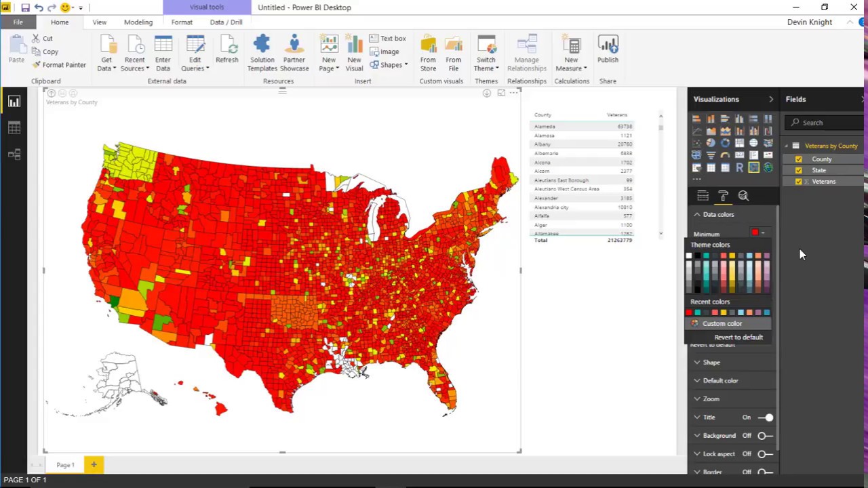Collapse the Veterans by County table tree
Screen dimensions: 868x488
click(787, 146)
